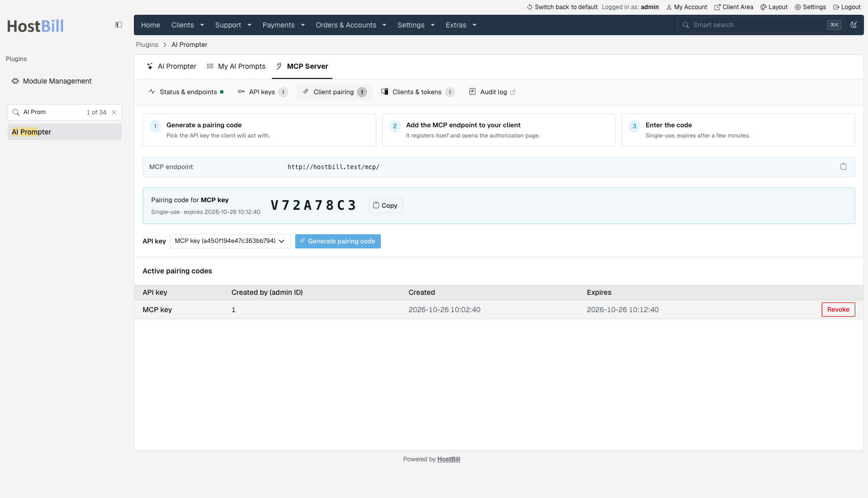Click the Created timestamp 2026-10-26 10:02:40
The image size is (868, 498).
pyautogui.click(x=444, y=310)
